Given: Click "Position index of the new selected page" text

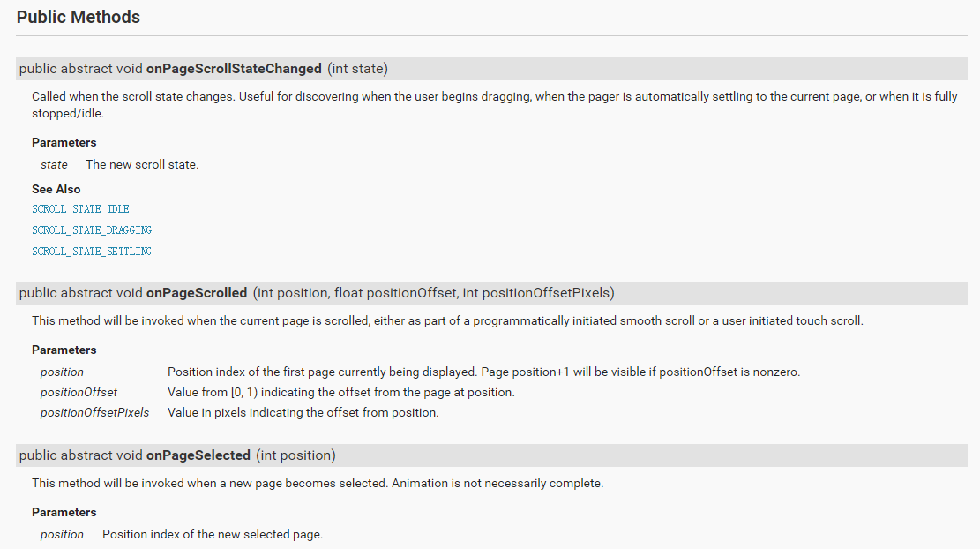Looking at the screenshot, I should 213,535.
